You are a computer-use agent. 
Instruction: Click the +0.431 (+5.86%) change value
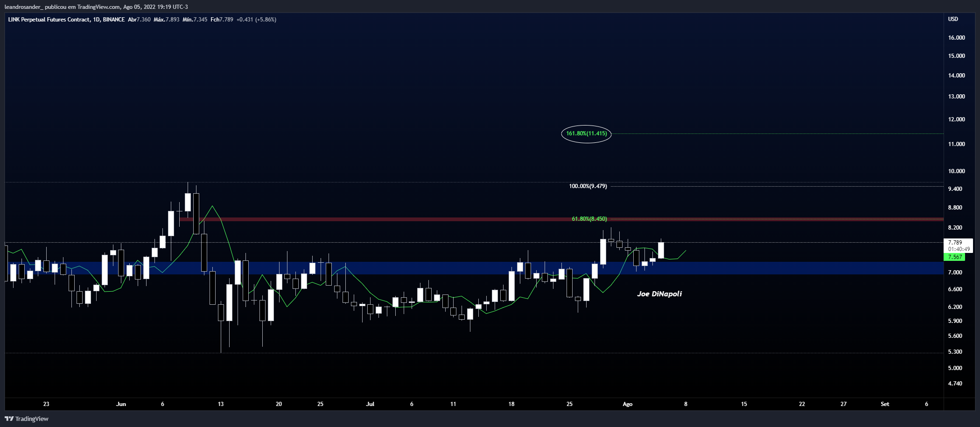(256, 20)
